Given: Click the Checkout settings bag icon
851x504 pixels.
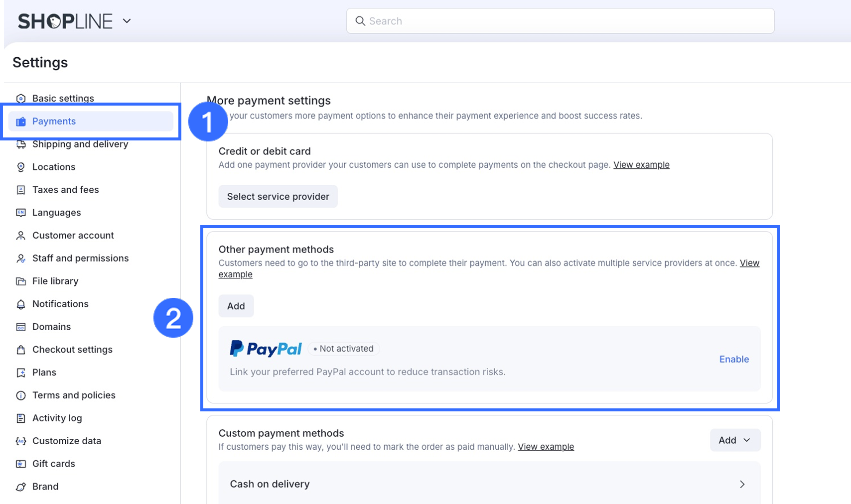Looking at the screenshot, I should pos(21,350).
